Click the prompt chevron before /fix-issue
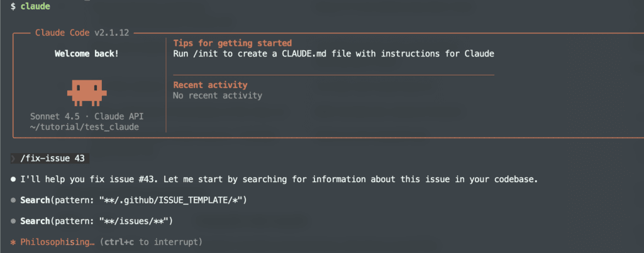644x253 pixels. coord(13,158)
